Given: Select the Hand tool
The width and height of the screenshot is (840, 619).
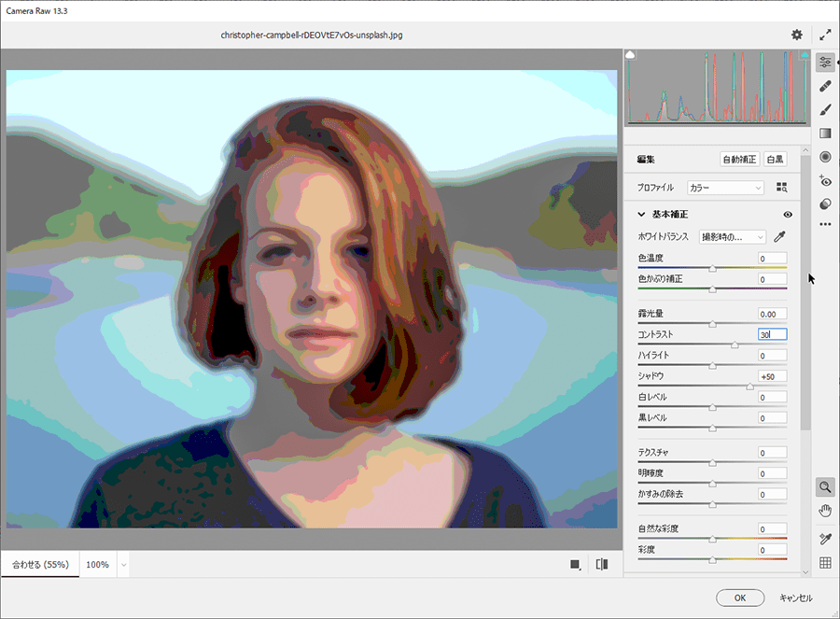Looking at the screenshot, I should pos(825,510).
